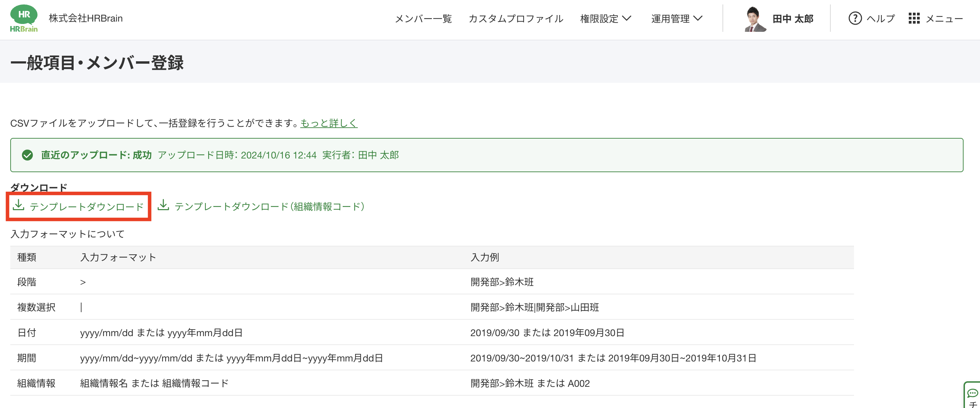The height and width of the screenshot is (408, 980).
Task: Click the 田中 太郎 user name
Action: (x=793, y=18)
